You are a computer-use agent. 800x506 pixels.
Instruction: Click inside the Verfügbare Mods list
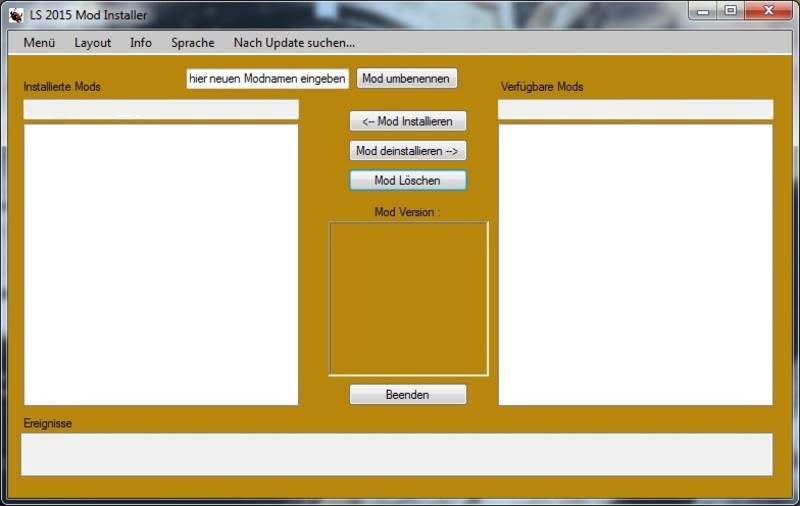[635, 264]
